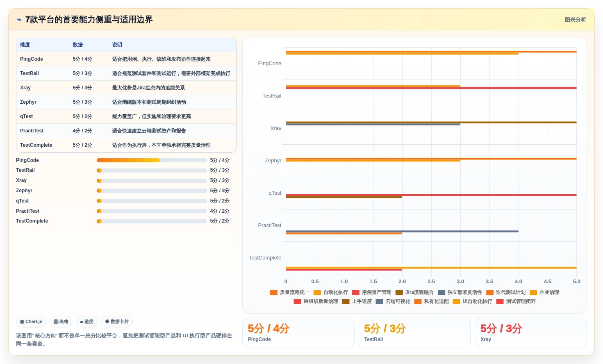Click description 最大优势是Jira生态内的追踪关系

click(148, 88)
